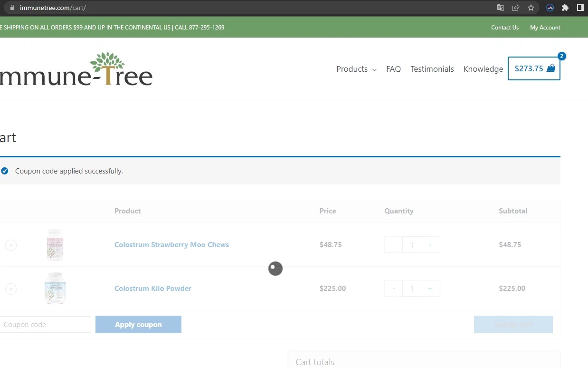This screenshot has height=367, width=588.
Task: Click the shopping bag cart icon
Action: click(551, 68)
